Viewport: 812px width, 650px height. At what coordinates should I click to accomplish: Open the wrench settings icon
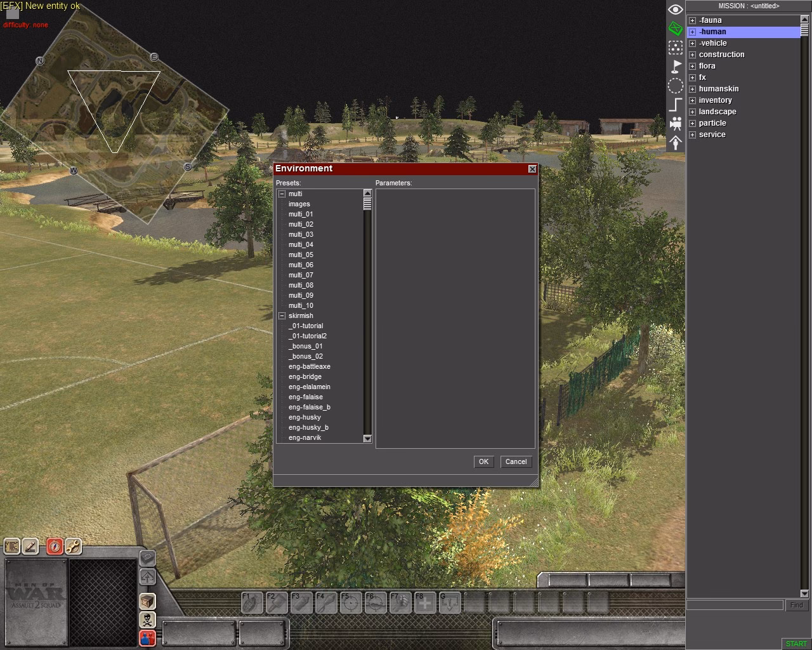(73, 546)
